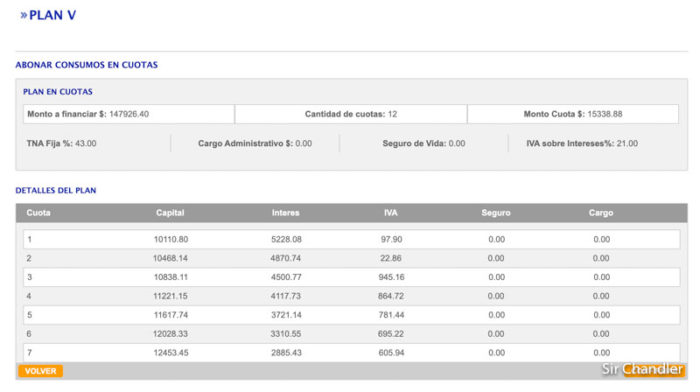Click the Capital column header
Viewport: 700px width, 392px height.
(170, 213)
